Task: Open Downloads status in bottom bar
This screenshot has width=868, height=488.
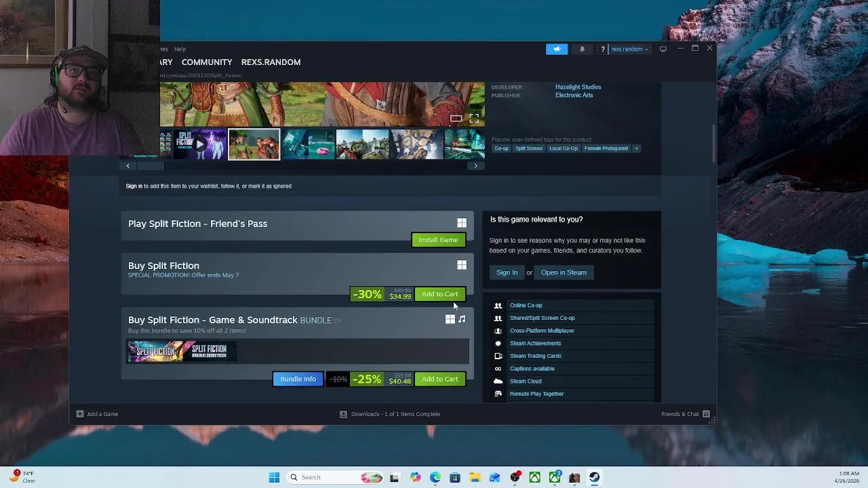Action: click(390, 414)
